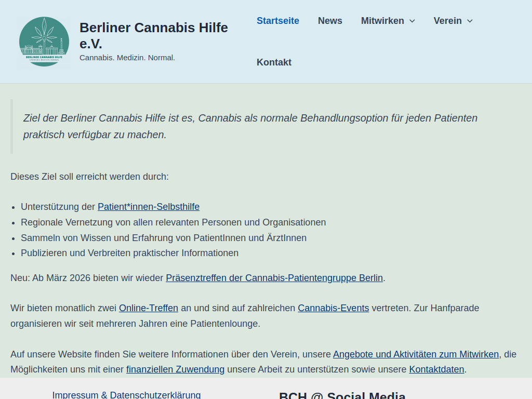Viewport: 532px width, 399px height.
Task: Open Angebote und Aktivitäten zum Mitwirken
Action: [416, 354]
